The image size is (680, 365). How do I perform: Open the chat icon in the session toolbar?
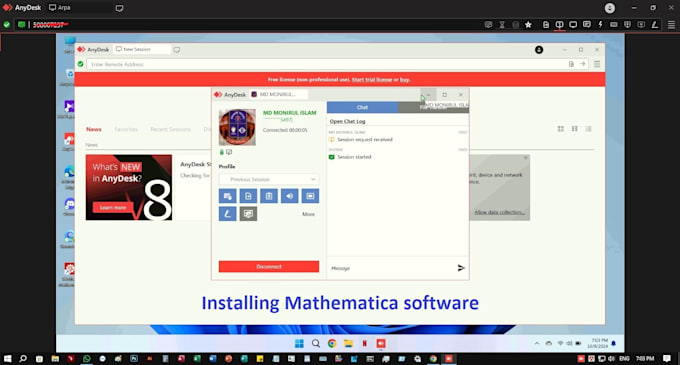point(587,25)
